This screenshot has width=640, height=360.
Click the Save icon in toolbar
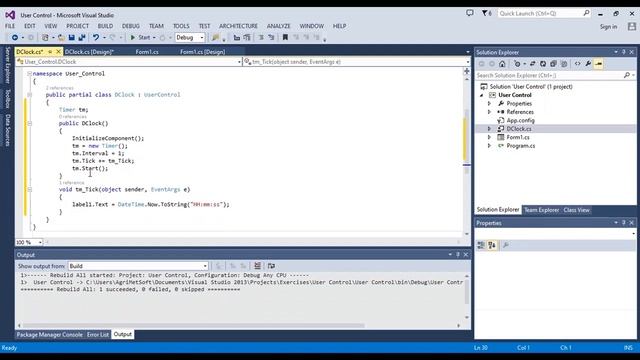pos(71,38)
